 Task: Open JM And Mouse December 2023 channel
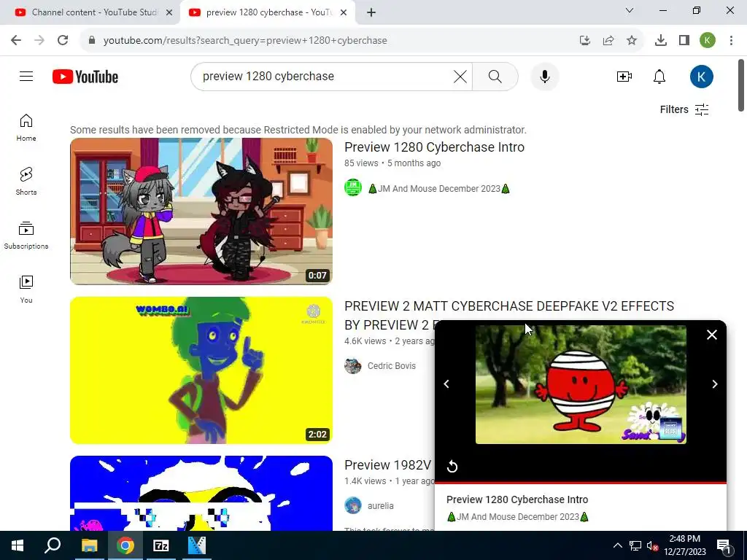[438, 189]
